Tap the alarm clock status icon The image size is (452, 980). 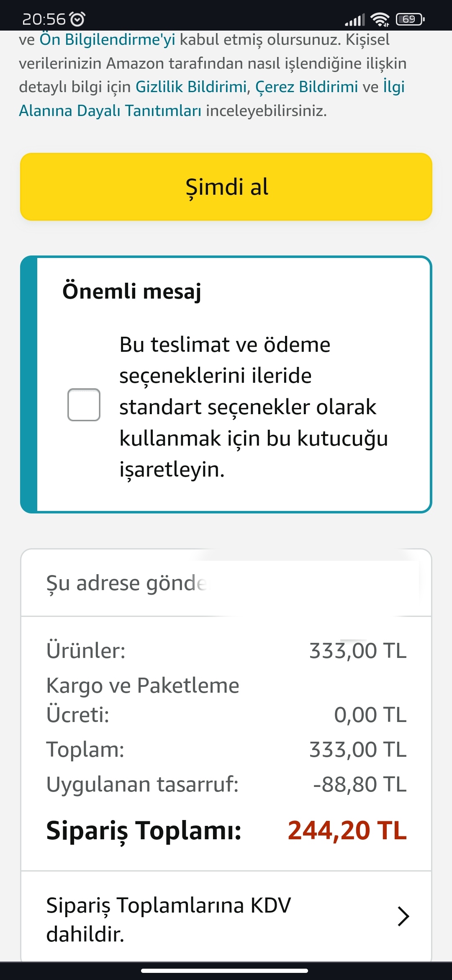77,19
